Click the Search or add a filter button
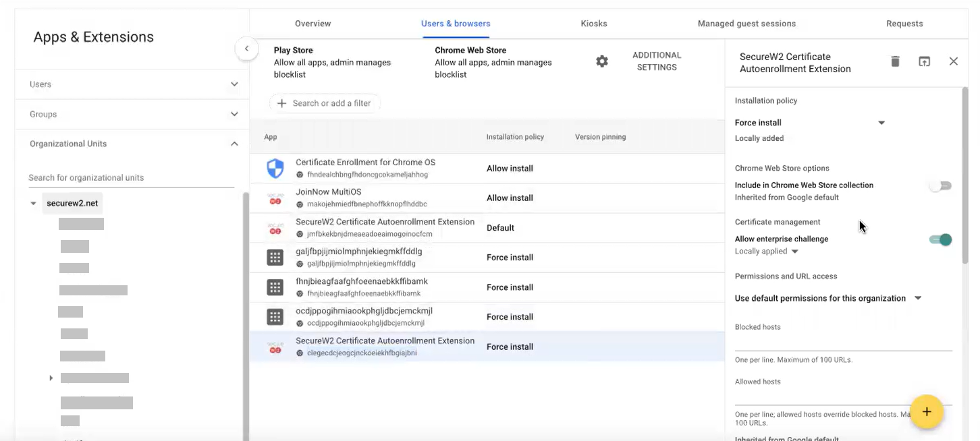Screen dimensions: 980x441 tap(325, 103)
